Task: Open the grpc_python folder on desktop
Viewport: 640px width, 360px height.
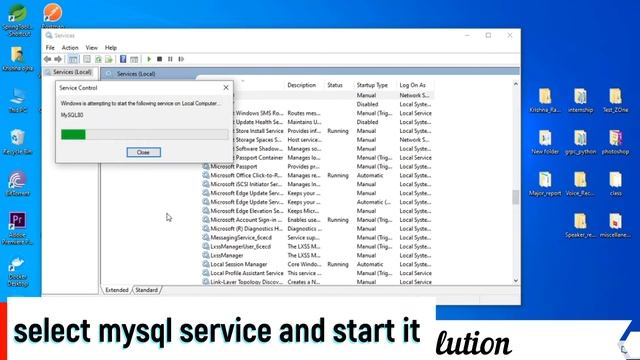Action: (x=580, y=142)
